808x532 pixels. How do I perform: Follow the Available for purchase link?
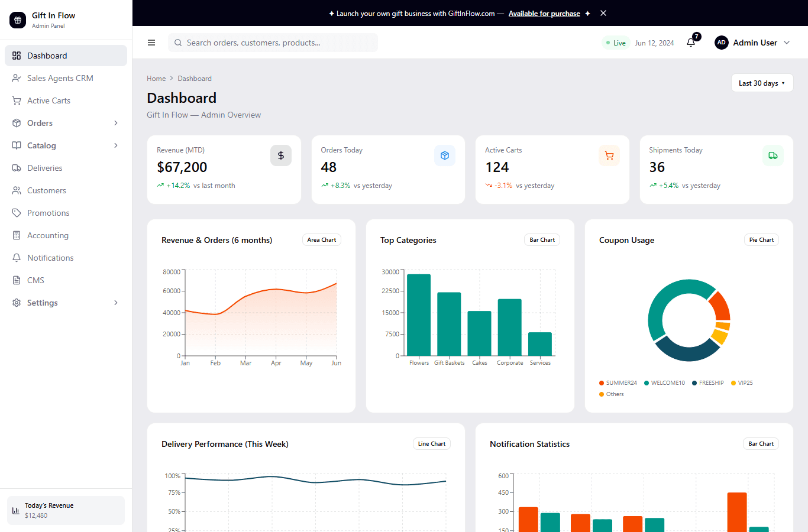point(544,14)
